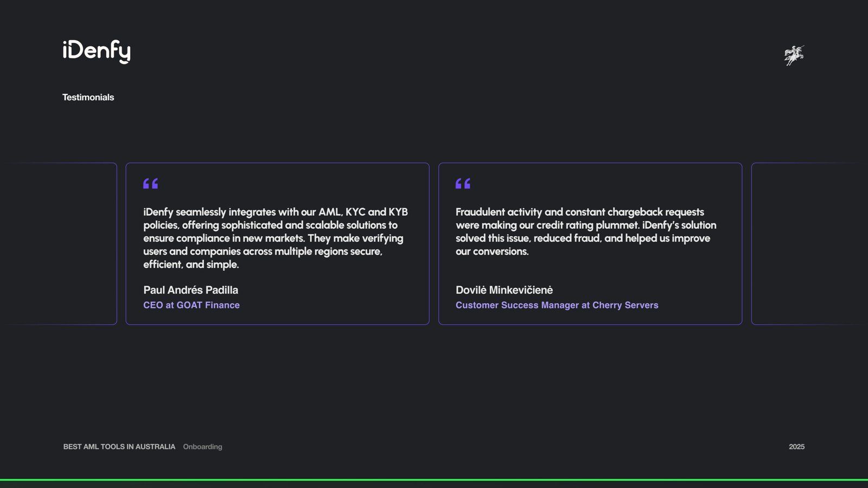
Task: Click the name Dovilė Minkevičienė
Action: pos(505,290)
